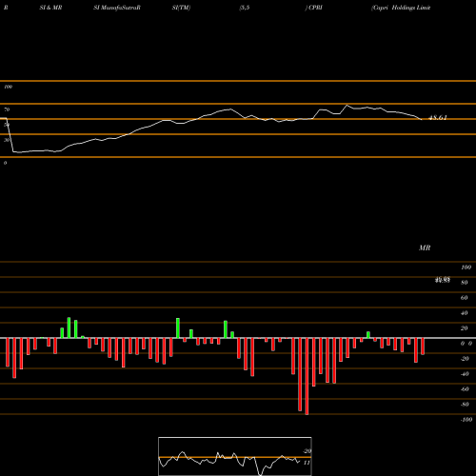Viewport: 476px width, 476px height.
Task: Click the MR label above the histogram
Action: pyautogui.click(x=425, y=248)
